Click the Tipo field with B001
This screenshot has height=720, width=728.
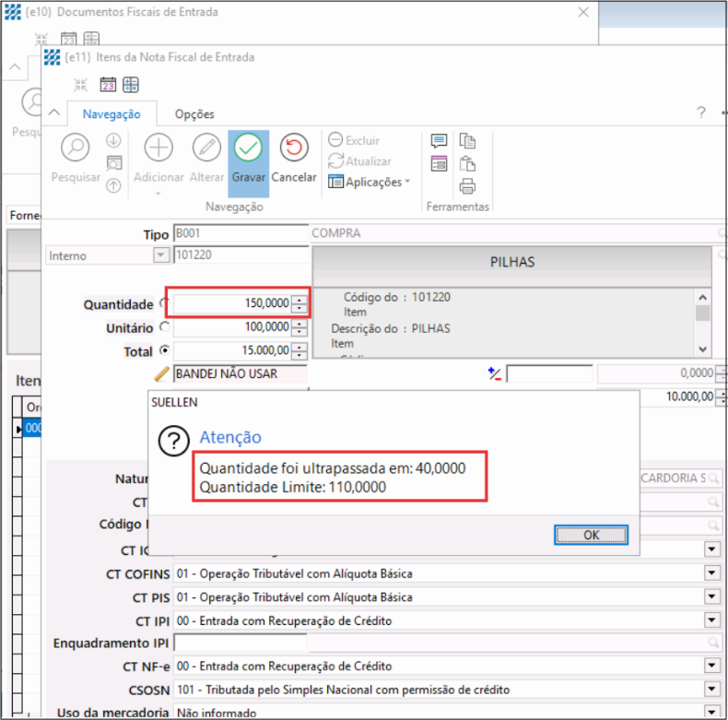241,232
